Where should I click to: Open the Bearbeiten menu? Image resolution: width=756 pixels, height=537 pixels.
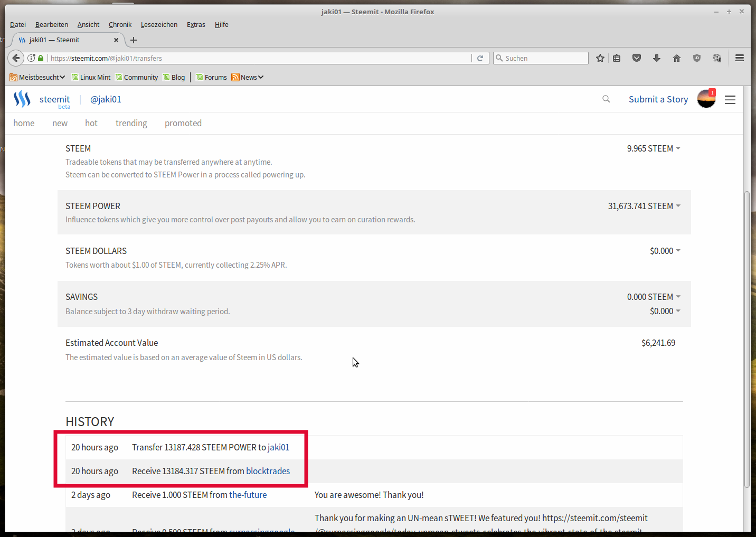(52, 24)
